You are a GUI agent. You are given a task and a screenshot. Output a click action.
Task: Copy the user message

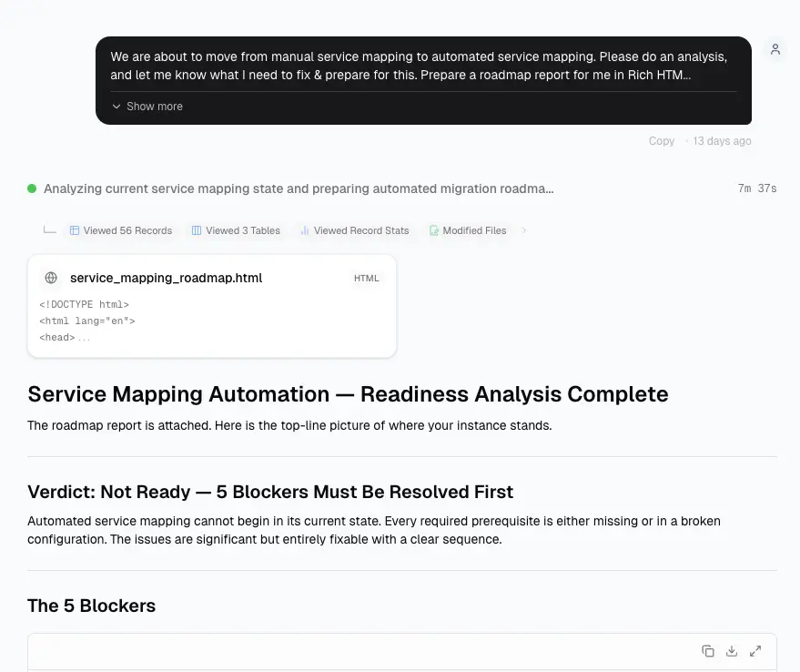point(662,141)
